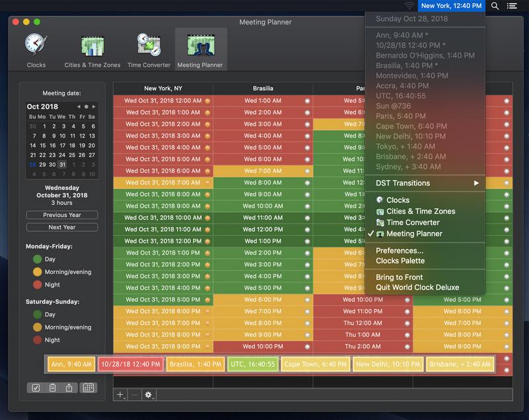This screenshot has width=529, height=420.
Task: Click Thu 12:00 AM cell
Action: 363,323
